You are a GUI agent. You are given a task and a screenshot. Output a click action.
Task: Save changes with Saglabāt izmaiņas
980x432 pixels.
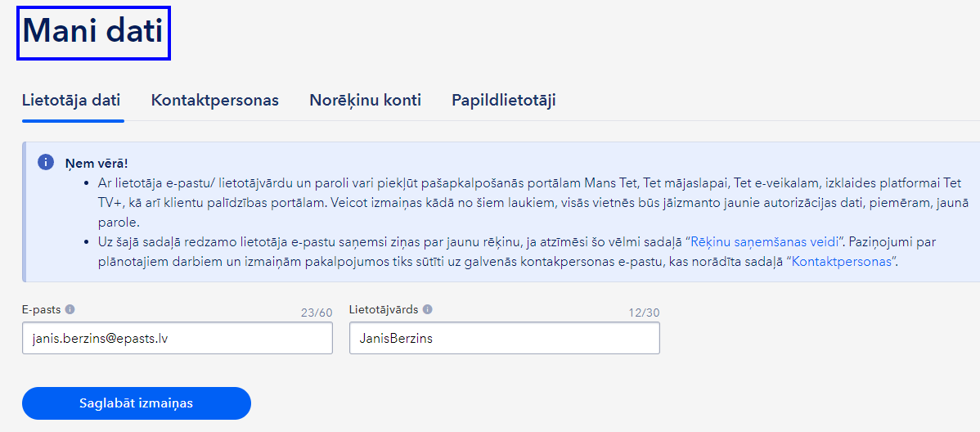(137, 403)
